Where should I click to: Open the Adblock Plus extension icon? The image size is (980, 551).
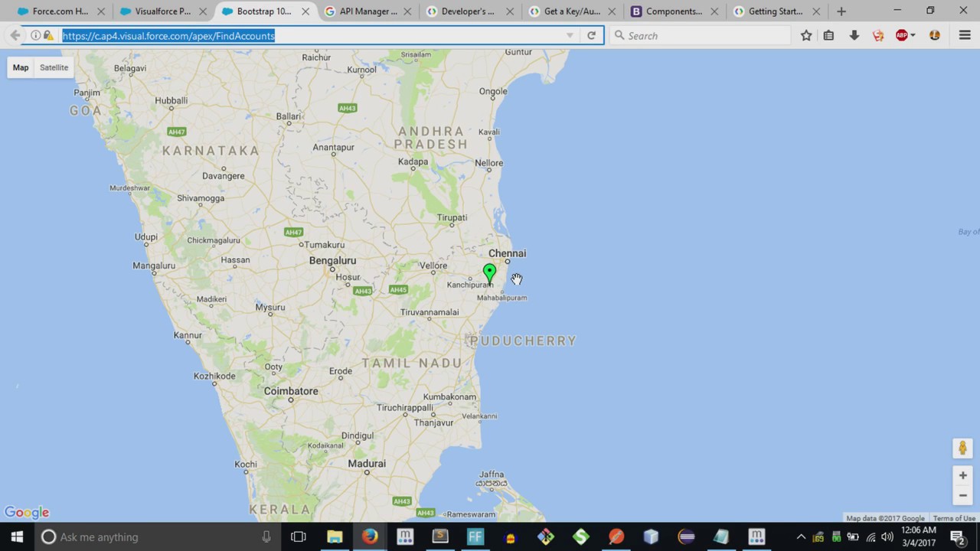click(902, 35)
